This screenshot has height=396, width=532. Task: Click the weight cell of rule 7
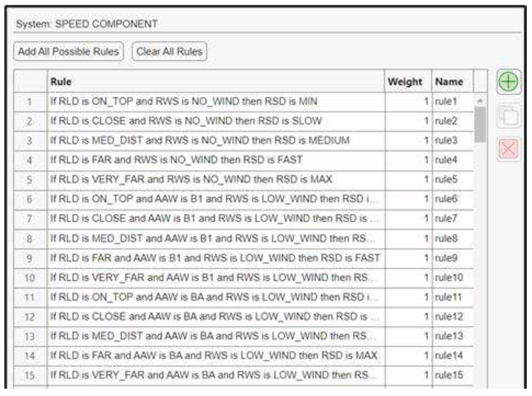point(408,219)
